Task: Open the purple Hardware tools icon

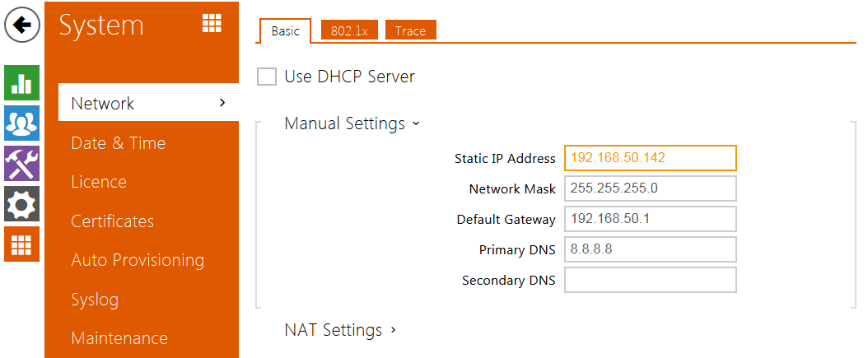Action: tap(21, 163)
